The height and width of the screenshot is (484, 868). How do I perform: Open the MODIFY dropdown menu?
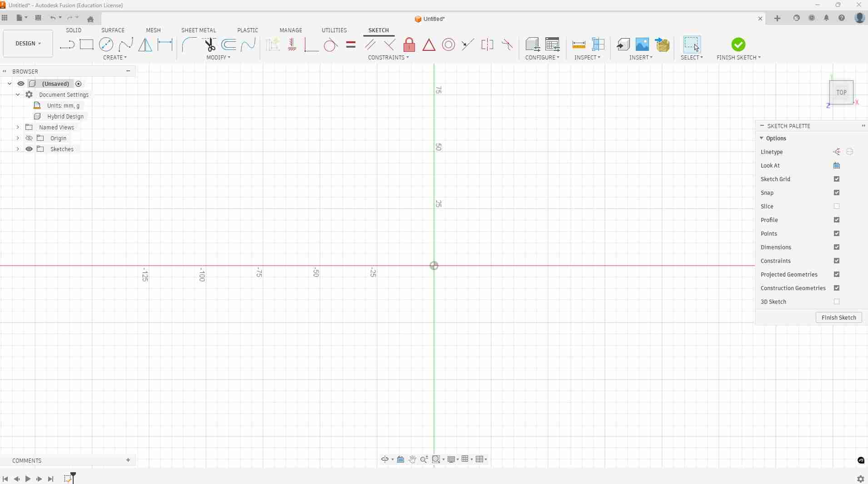point(218,58)
